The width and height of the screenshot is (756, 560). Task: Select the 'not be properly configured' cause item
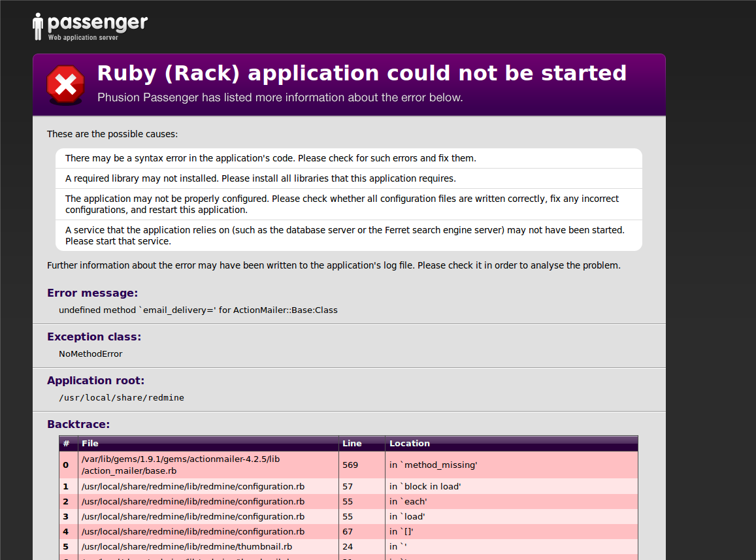342,204
